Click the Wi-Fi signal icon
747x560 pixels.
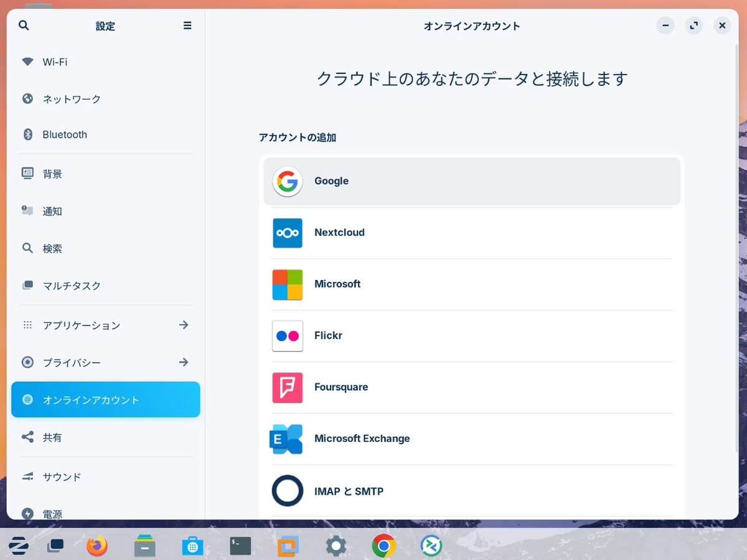point(27,62)
